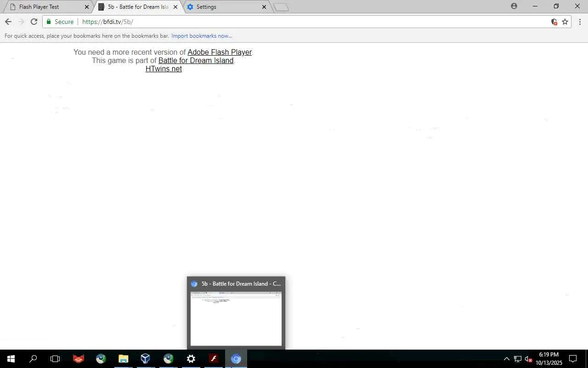Close the Flash Player Test tab
Image resolution: width=588 pixels, height=368 pixels.
(87, 7)
